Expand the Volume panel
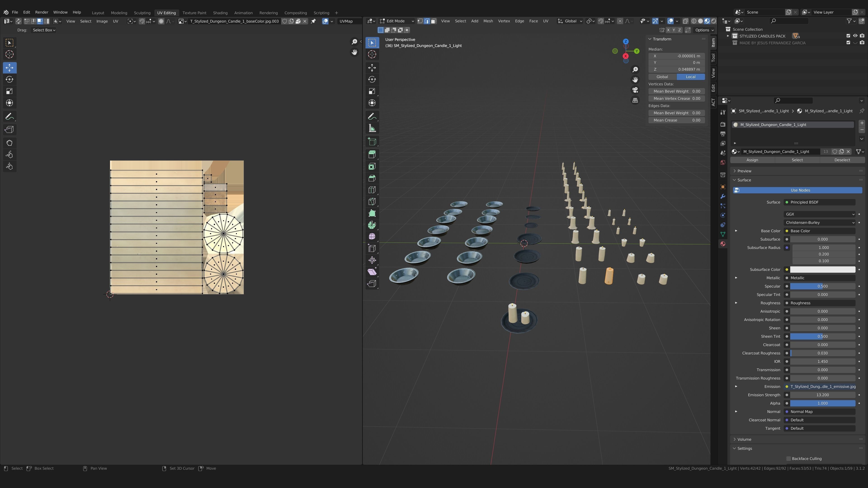 [744, 439]
